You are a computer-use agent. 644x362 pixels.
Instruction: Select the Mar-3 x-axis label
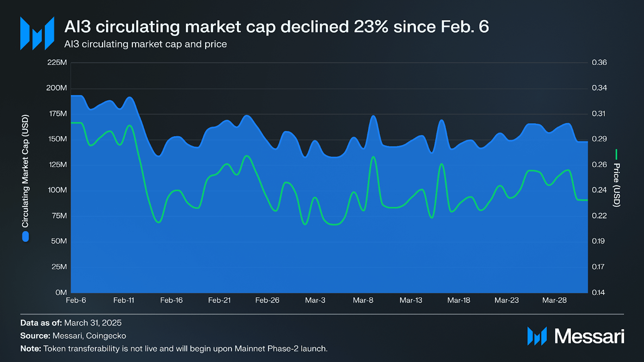(315, 300)
